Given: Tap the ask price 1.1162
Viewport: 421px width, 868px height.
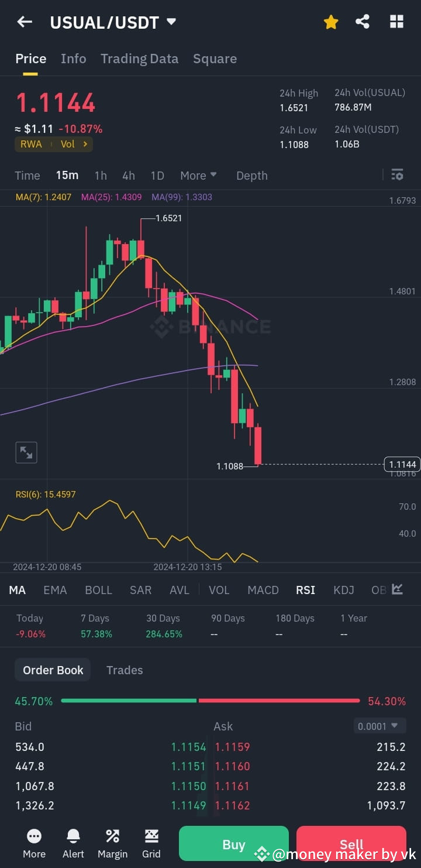Looking at the screenshot, I should pos(232,805).
